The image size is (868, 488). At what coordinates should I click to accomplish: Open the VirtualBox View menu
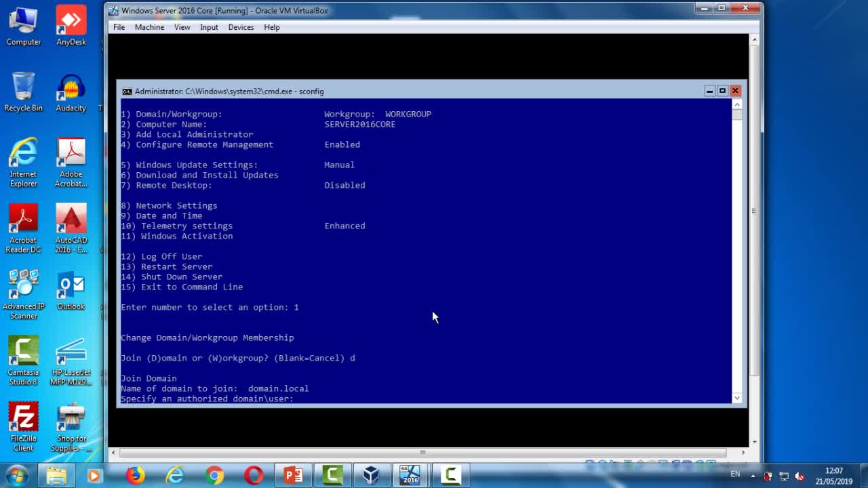coord(182,27)
